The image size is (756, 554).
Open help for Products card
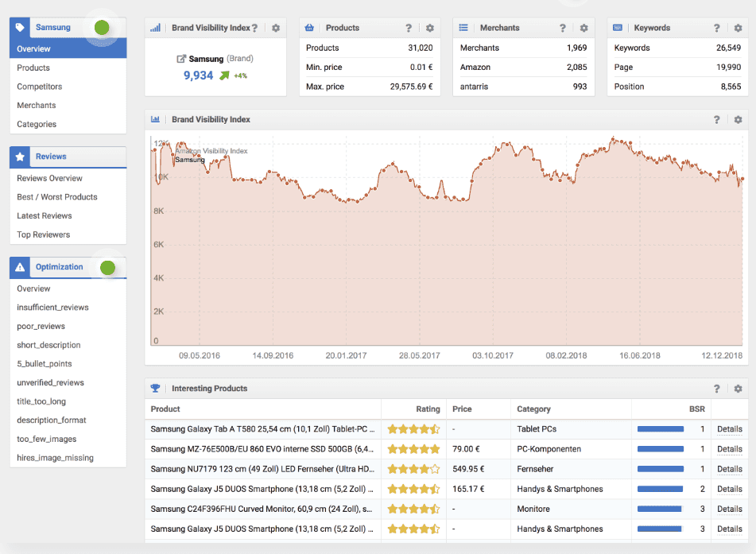tap(409, 28)
